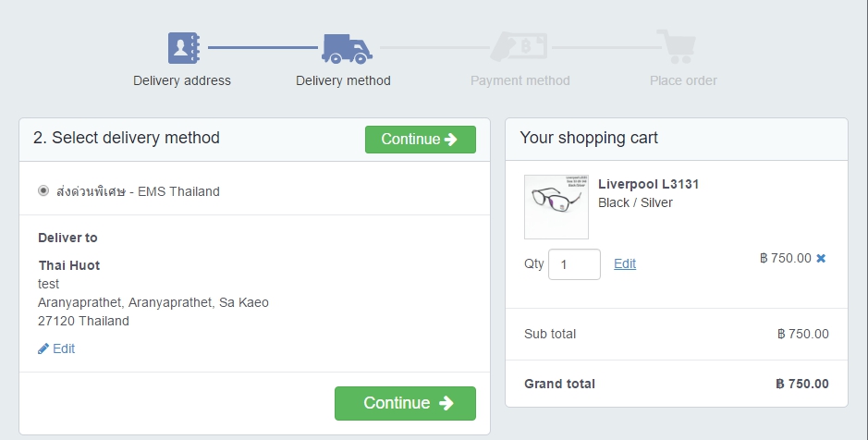868x440 pixels.
Task: Click the Payment method banknote icon
Action: coord(519,47)
